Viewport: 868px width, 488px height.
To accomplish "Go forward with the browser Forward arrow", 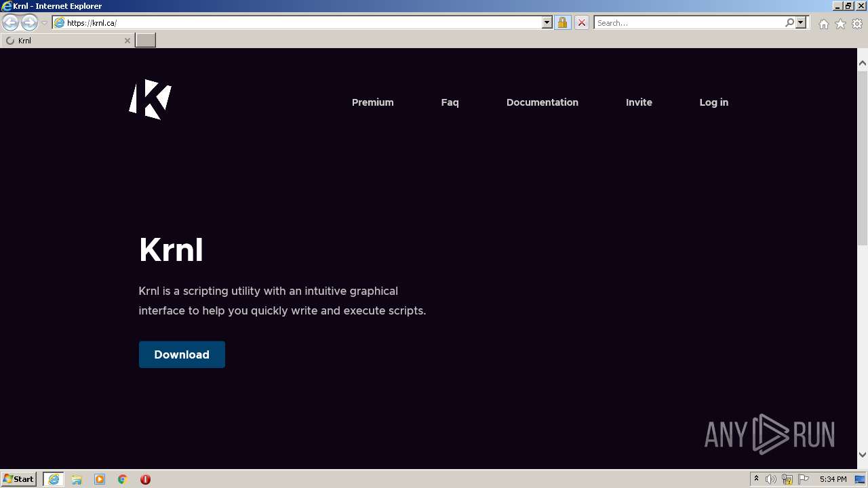I will 29,22.
